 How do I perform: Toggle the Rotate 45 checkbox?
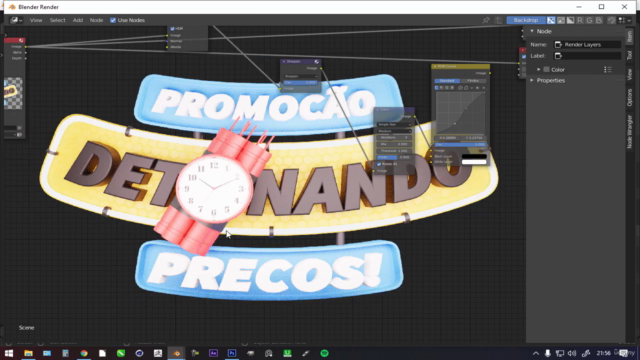(x=379, y=164)
